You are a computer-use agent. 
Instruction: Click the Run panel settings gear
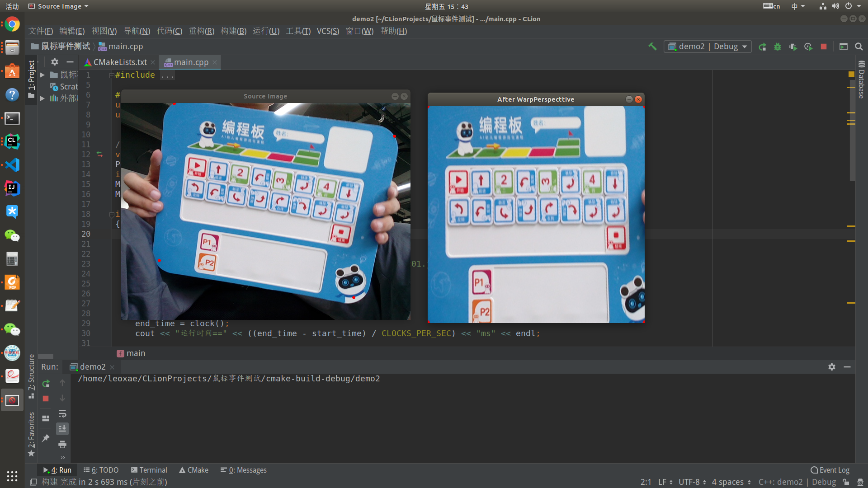(832, 367)
